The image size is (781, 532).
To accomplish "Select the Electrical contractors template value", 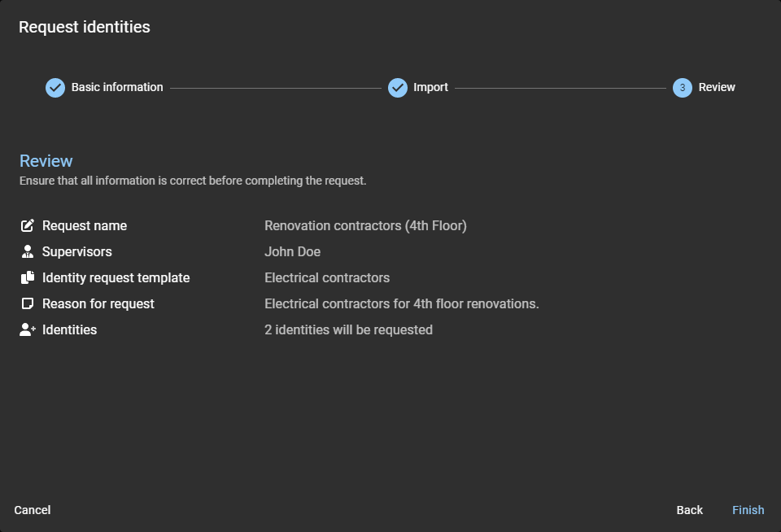I will (x=327, y=277).
